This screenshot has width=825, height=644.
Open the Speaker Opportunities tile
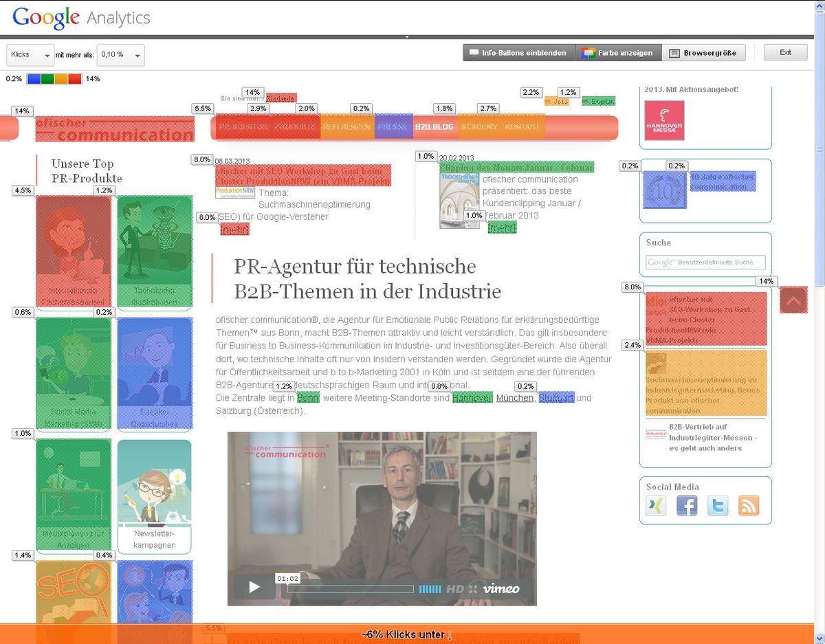point(155,374)
